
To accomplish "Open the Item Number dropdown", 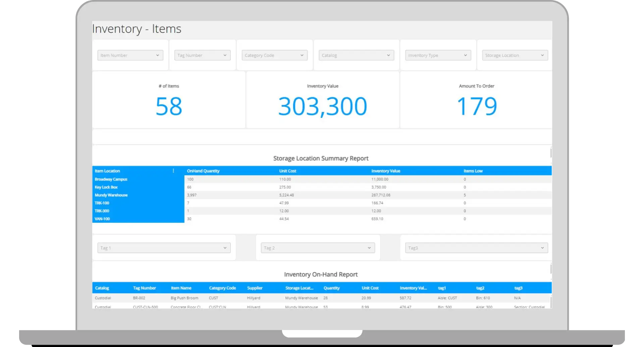I will 130,55.
